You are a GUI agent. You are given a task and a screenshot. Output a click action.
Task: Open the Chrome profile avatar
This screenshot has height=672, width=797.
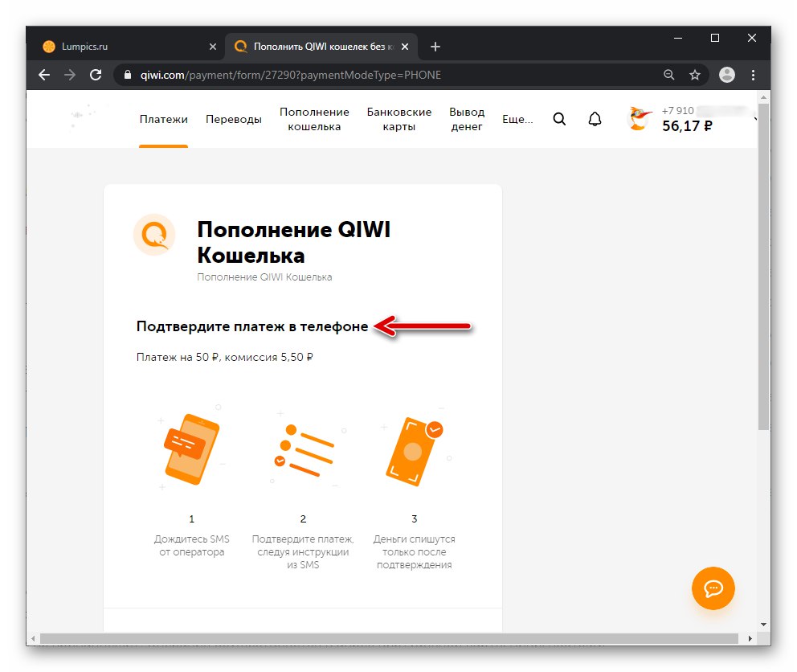726,75
